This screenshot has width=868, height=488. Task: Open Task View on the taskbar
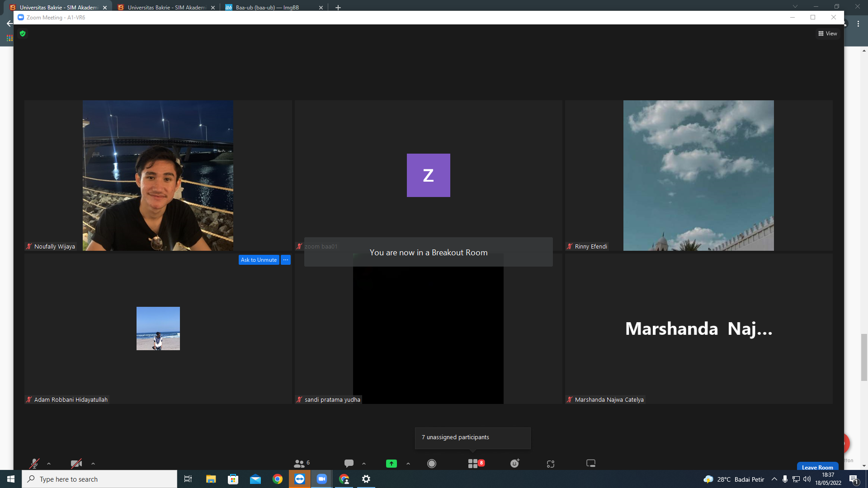188,479
